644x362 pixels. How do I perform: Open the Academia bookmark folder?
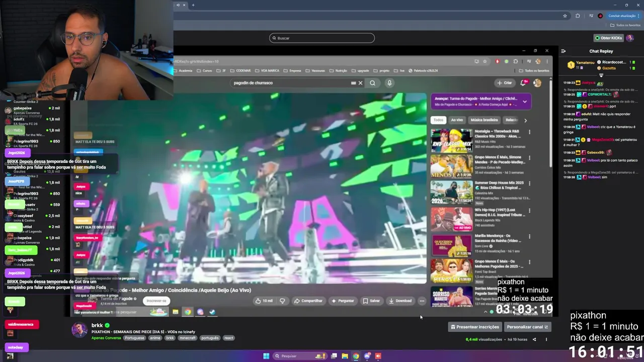(183, 70)
